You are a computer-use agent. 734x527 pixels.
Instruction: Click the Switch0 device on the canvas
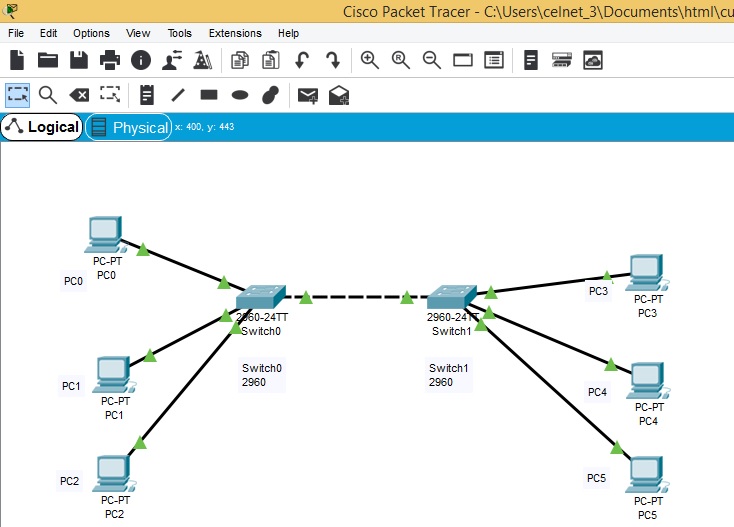(x=261, y=298)
